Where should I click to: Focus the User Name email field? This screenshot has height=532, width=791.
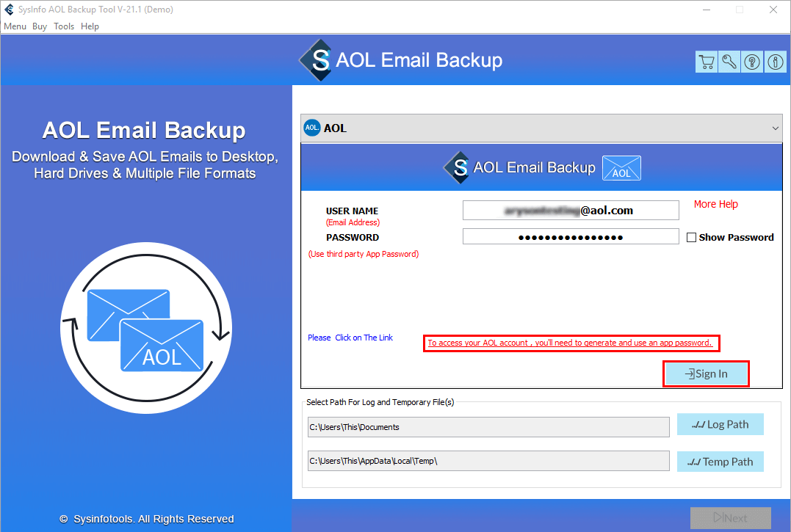(x=571, y=211)
